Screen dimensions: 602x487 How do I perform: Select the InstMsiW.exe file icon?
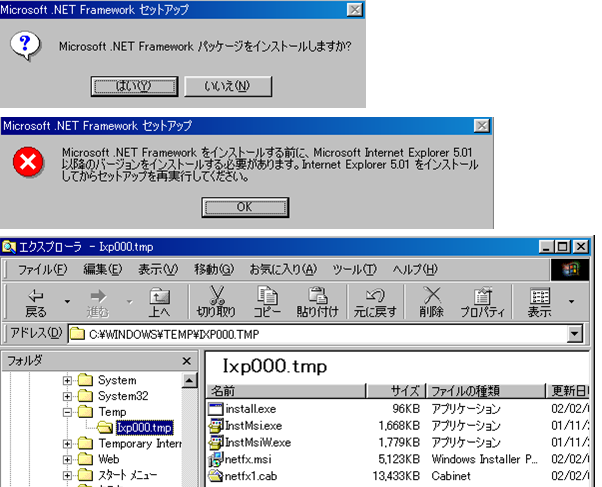point(215,442)
